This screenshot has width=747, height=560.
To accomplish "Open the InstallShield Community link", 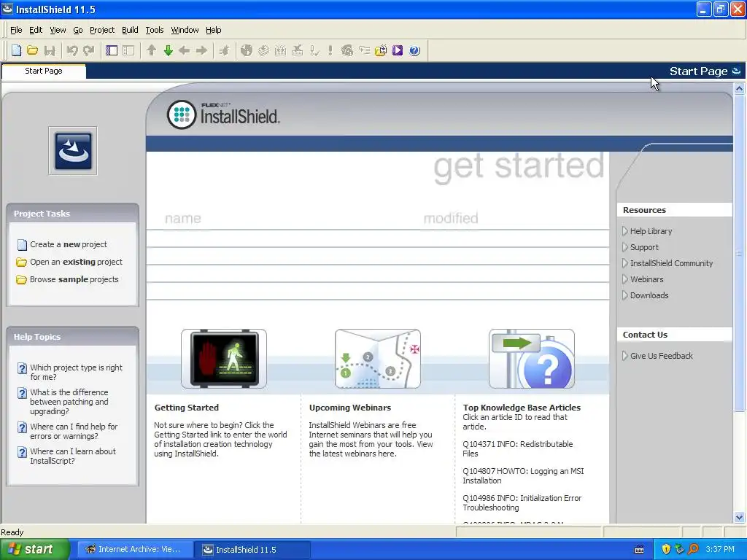I will click(x=671, y=263).
